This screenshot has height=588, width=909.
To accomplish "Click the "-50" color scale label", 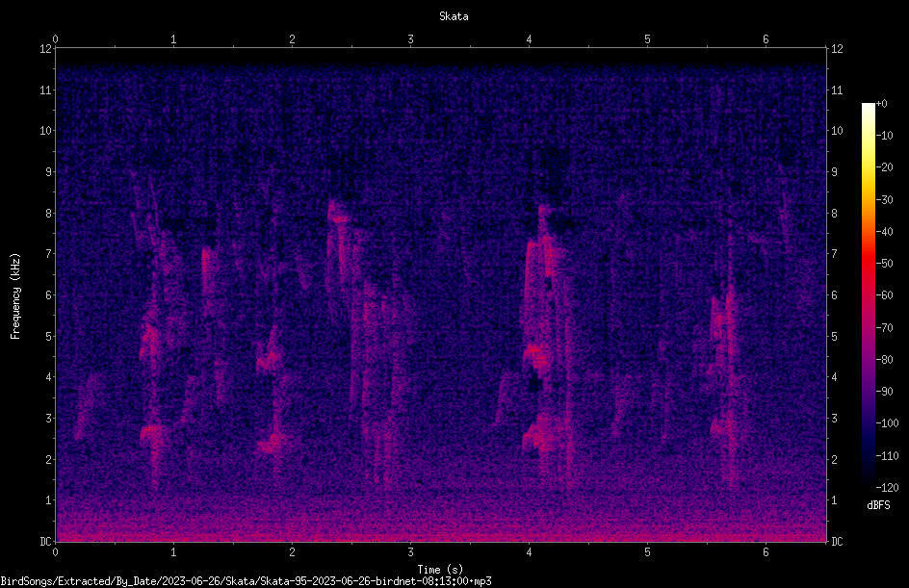I will pyautogui.click(x=884, y=264).
